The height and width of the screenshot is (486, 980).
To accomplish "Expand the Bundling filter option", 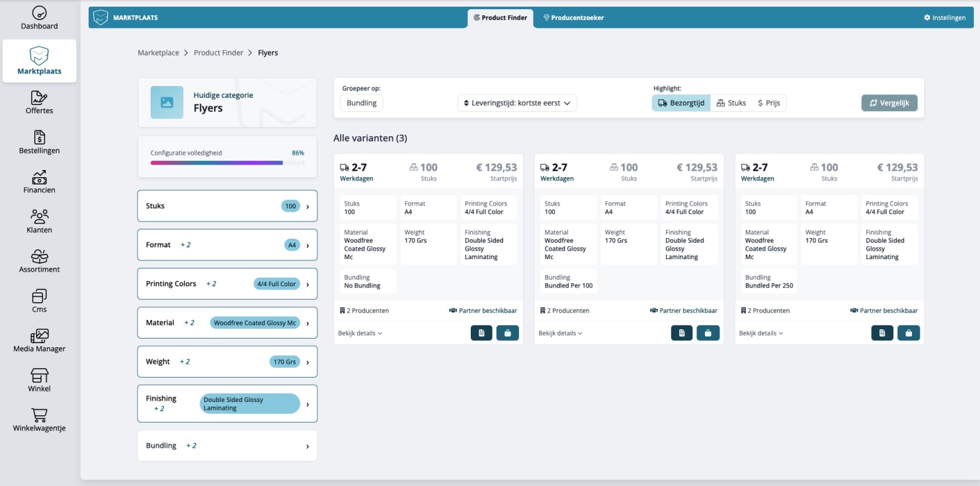I will coord(227,446).
